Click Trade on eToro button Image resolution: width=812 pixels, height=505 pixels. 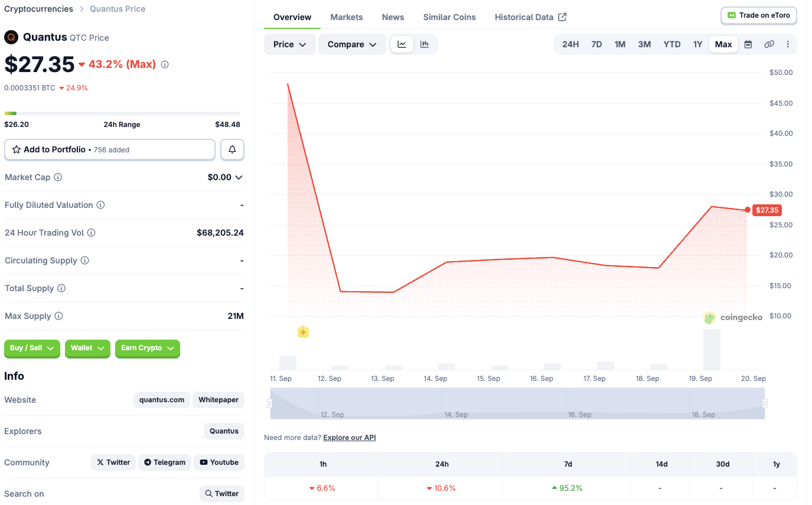click(759, 15)
